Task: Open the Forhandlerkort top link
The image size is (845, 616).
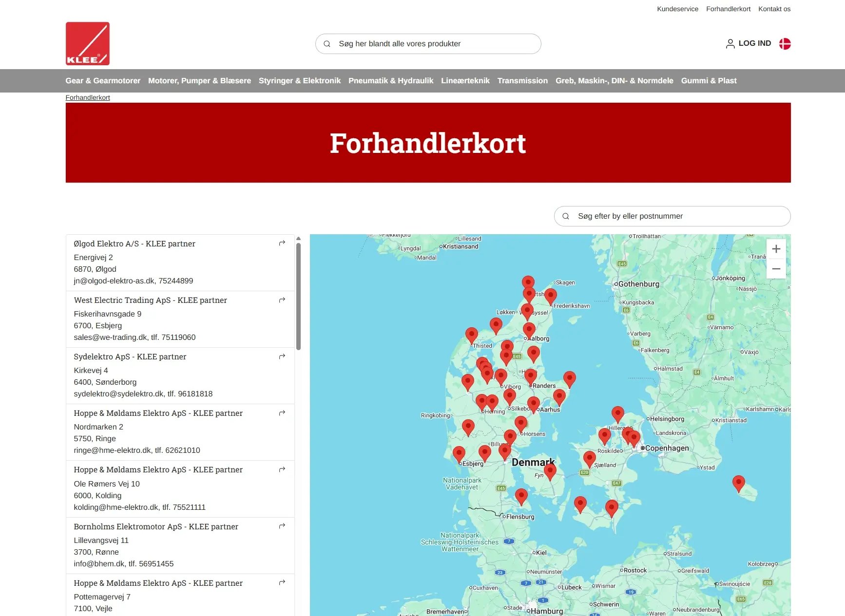Action: [x=728, y=9]
